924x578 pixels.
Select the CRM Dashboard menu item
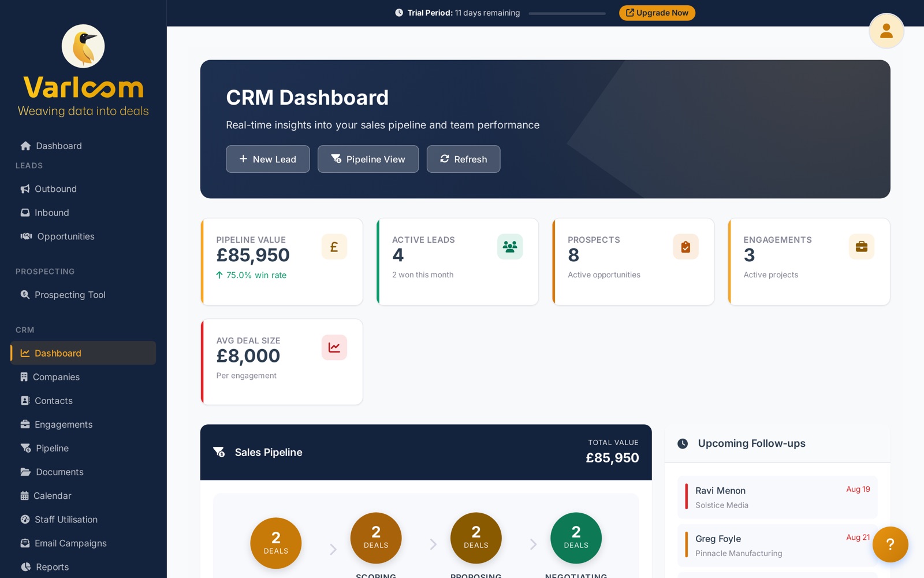(83, 353)
